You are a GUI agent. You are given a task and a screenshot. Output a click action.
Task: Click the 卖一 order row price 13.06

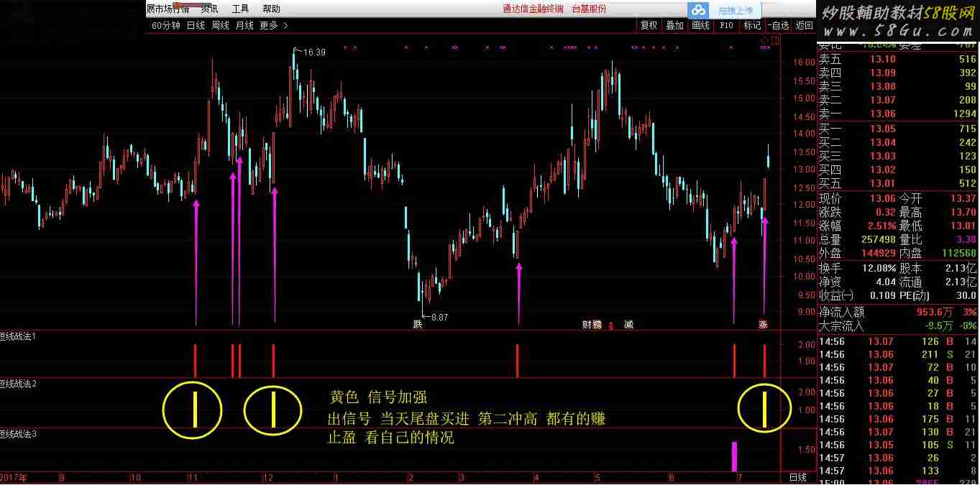tap(883, 114)
